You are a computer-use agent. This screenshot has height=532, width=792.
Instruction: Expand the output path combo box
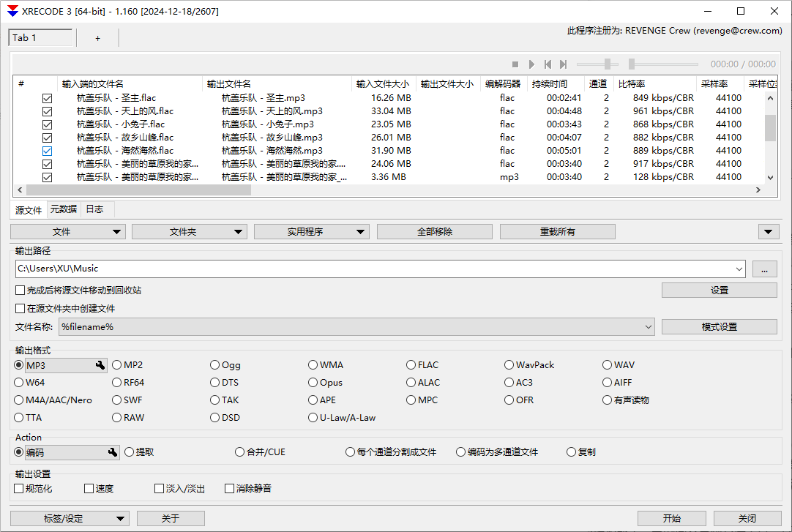point(739,269)
